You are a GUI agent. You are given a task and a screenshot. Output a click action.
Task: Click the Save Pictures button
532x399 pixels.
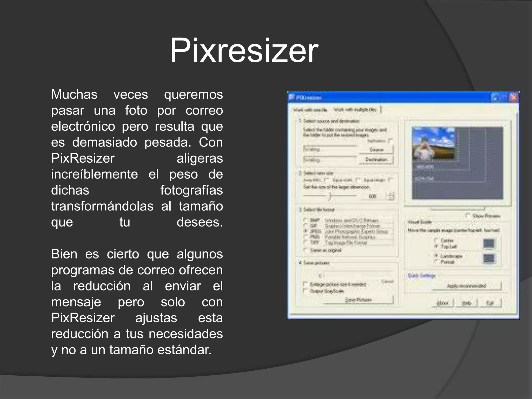(x=358, y=300)
